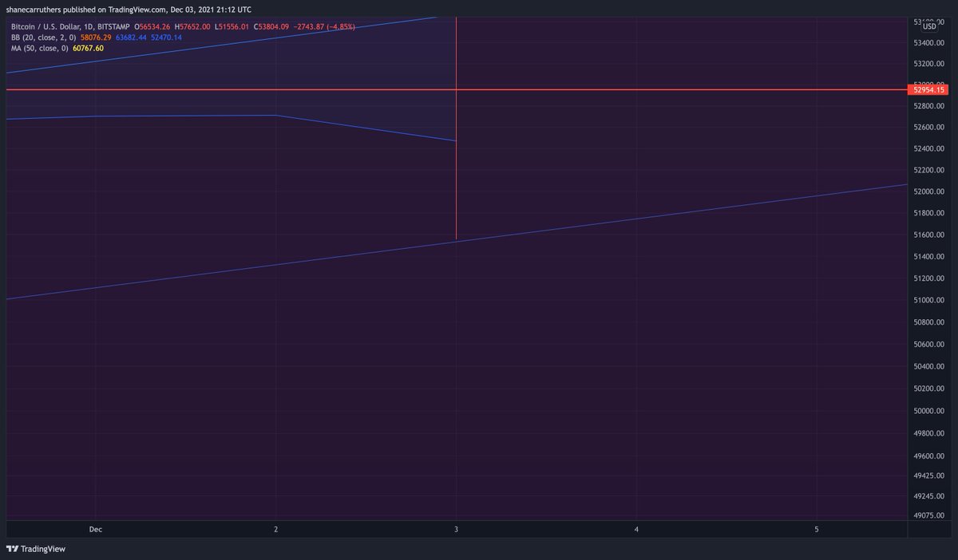
Task: Click the 51600.00 price axis label
Action: 929,235
